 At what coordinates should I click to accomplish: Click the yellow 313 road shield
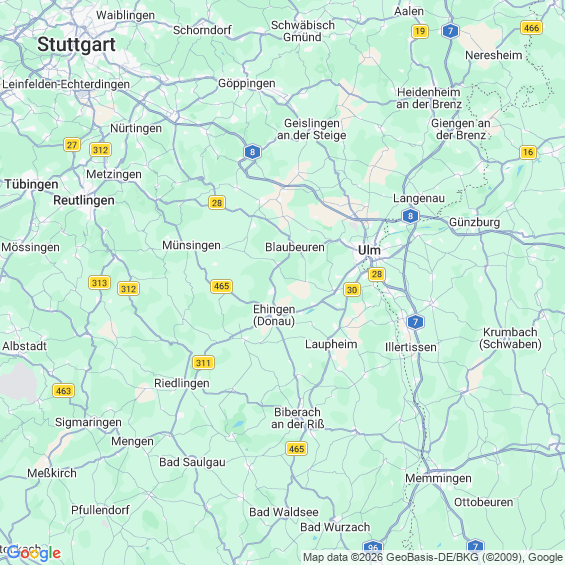99,282
